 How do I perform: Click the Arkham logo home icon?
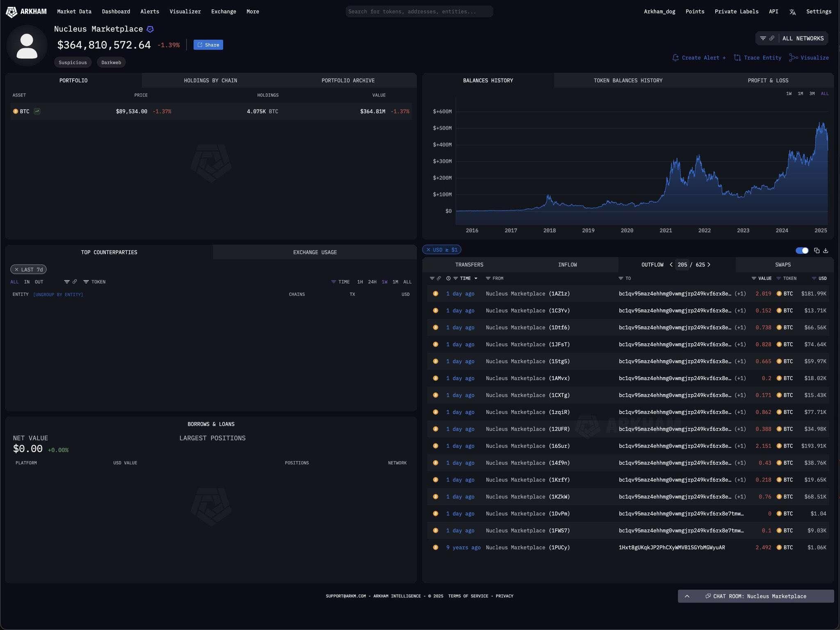click(11, 11)
